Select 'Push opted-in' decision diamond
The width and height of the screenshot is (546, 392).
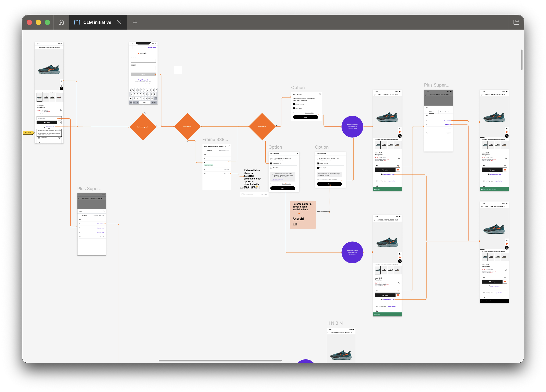(x=262, y=126)
